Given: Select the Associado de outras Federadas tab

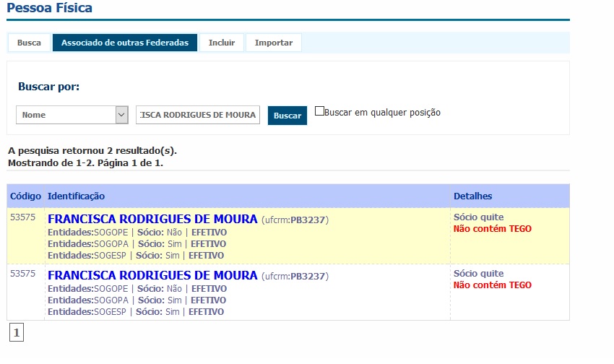Looking at the screenshot, I should [125, 43].
